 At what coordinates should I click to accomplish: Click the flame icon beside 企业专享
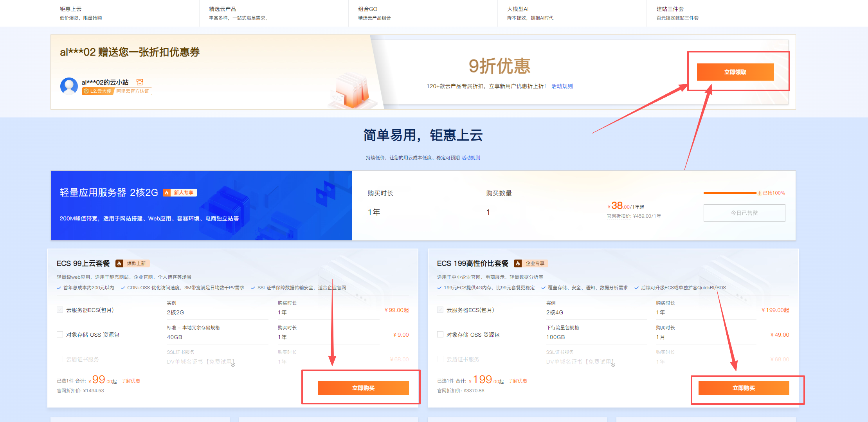tap(518, 263)
